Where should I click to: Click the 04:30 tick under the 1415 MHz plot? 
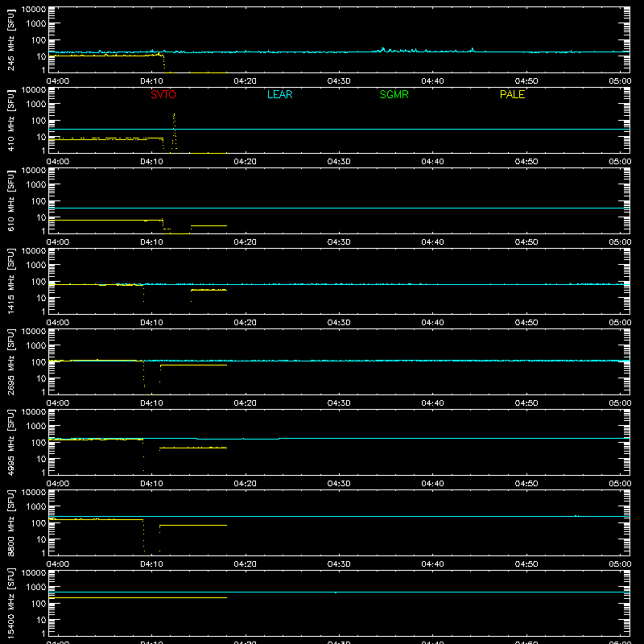point(339,323)
